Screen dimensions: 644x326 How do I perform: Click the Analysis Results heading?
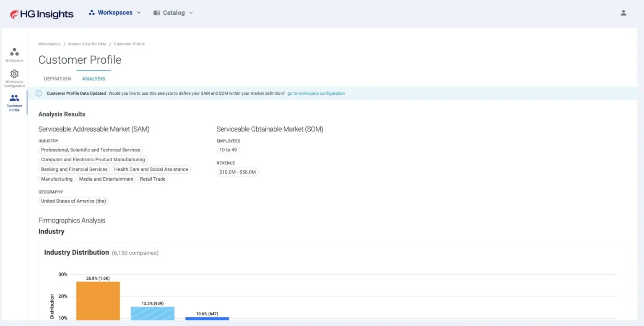62,114
